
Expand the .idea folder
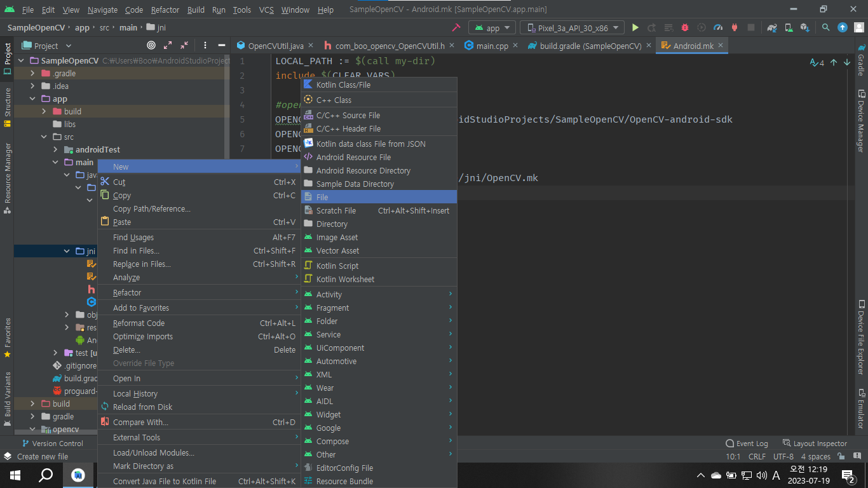point(33,86)
